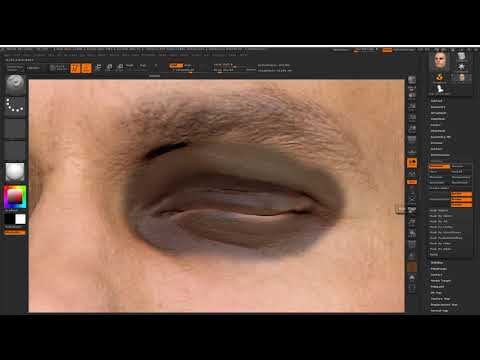Select the small head thumbnail in tool palette

(x=462, y=78)
